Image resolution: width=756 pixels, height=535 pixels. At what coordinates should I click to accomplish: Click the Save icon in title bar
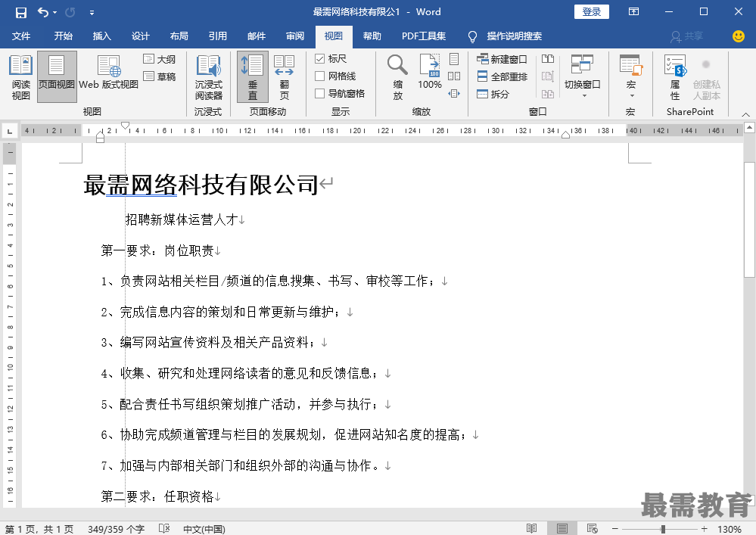click(x=20, y=13)
